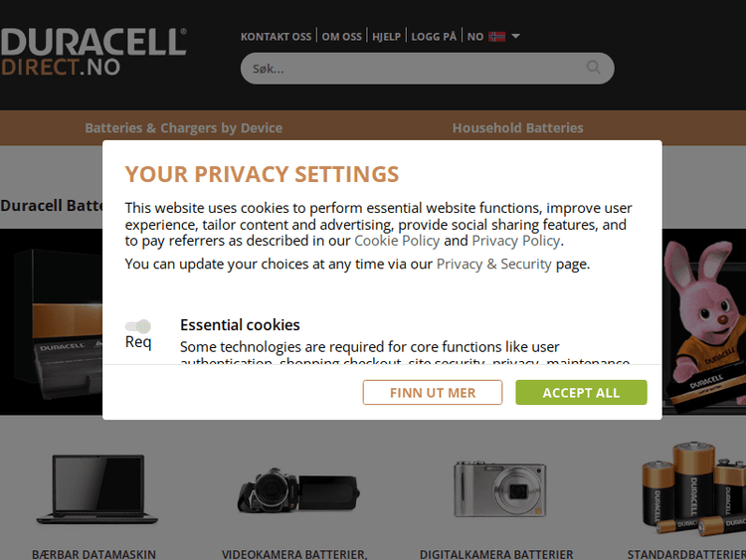The height and width of the screenshot is (560, 746).
Task: Open the Privacy & Security link
Action: [493, 265]
